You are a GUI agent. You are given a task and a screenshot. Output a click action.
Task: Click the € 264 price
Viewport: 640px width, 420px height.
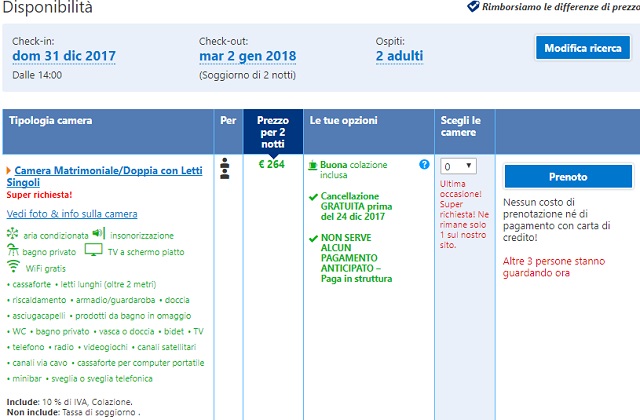(x=272, y=164)
